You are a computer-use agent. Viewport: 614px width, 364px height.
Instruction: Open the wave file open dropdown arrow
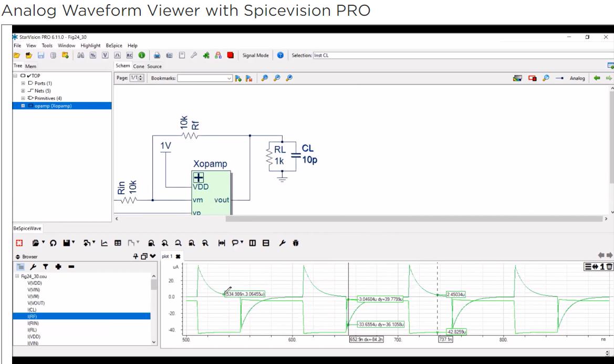pos(43,242)
